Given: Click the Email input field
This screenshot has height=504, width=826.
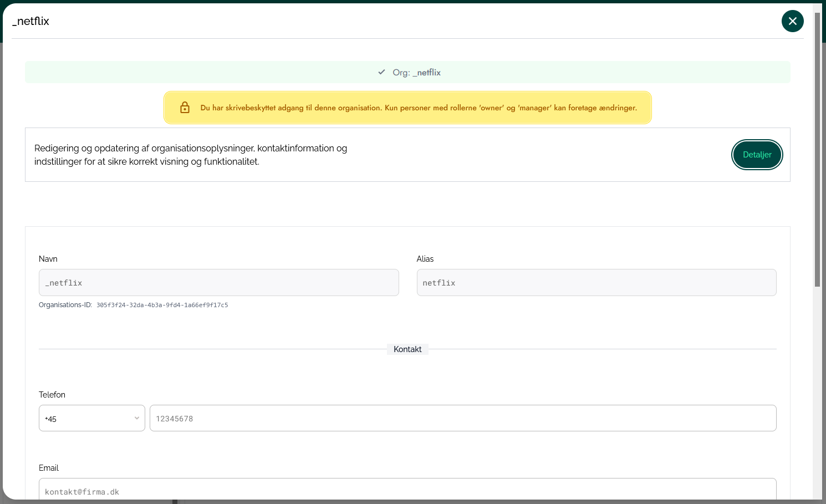Looking at the screenshot, I should [x=407, y=490].
